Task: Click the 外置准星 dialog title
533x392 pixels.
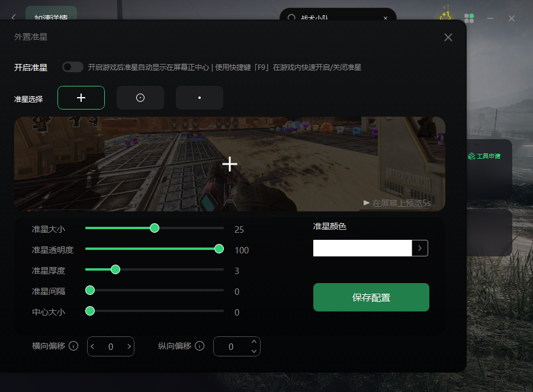Action: click(31, 37)
